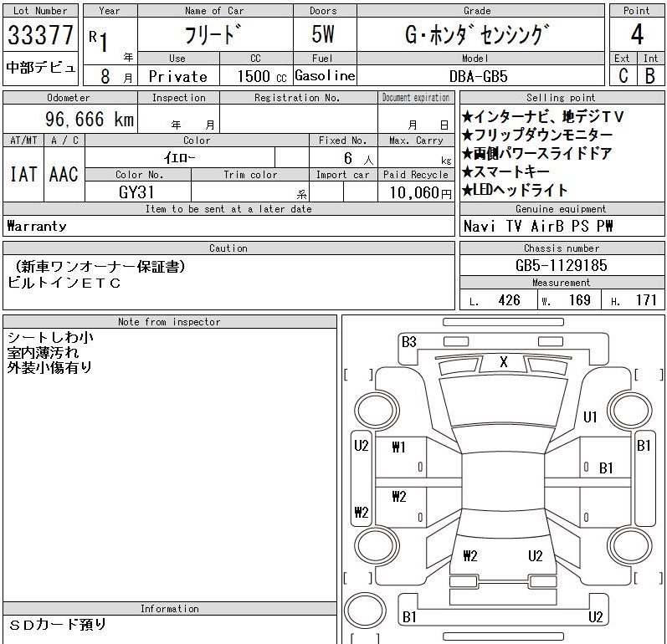Click the month value 8 月
The height and width of the screenshot is (644, 667).
click(x=115, y=76)
